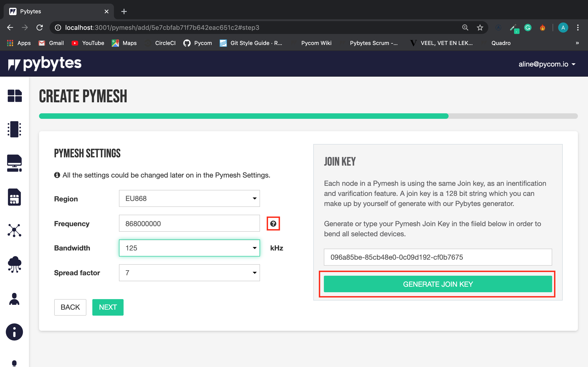Click the Pybytes logo in the header
Image resolution: width=588 pixels, height=367 pixels.
pos(45,64)
